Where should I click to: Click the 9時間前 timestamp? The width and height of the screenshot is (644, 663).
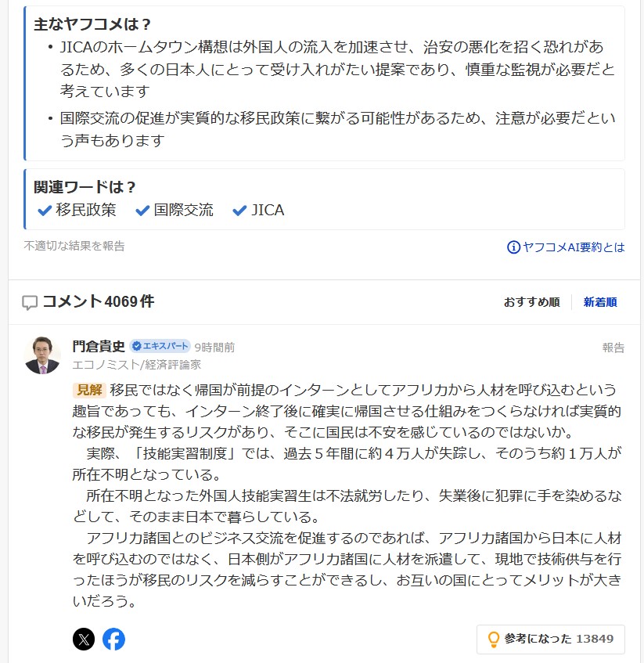214,348
